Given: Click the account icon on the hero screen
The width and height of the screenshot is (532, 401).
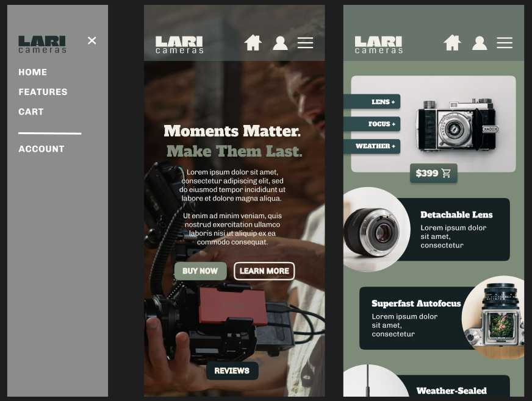Looking at the screenshot, I should (280, 43).
